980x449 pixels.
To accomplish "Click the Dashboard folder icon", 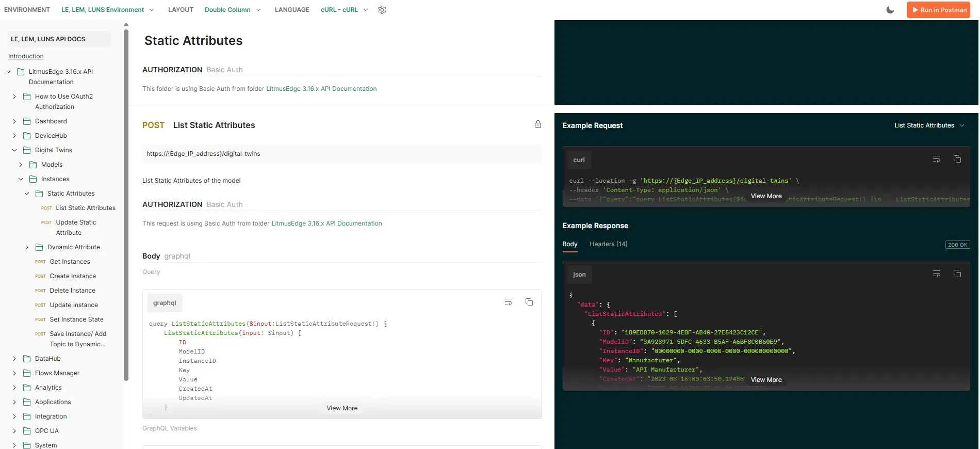I will coord(27,121).
